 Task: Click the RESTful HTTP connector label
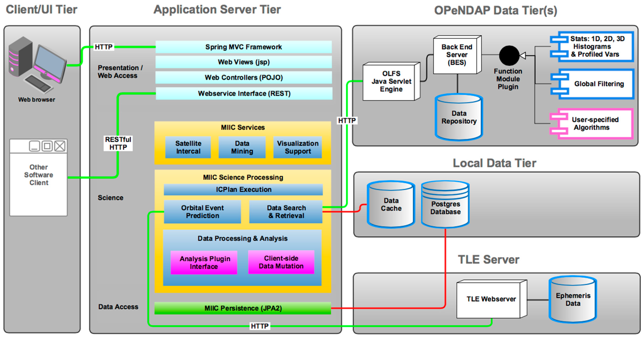(118, 143)
